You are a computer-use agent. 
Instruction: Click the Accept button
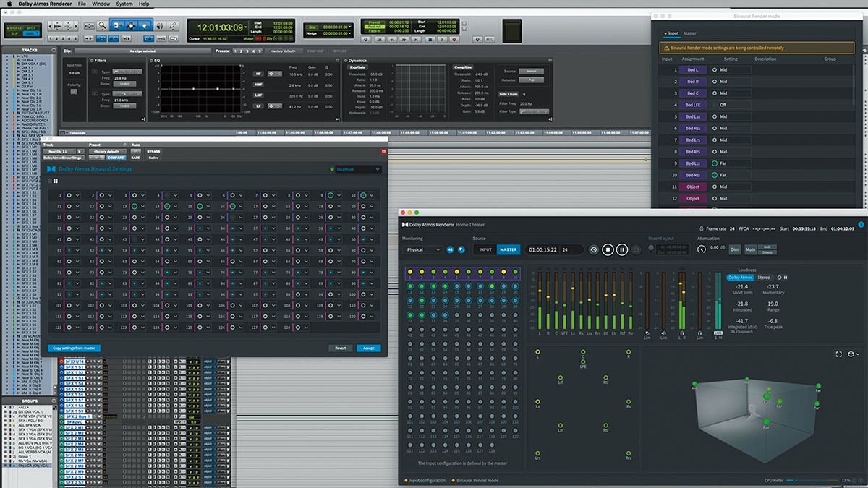368,348
